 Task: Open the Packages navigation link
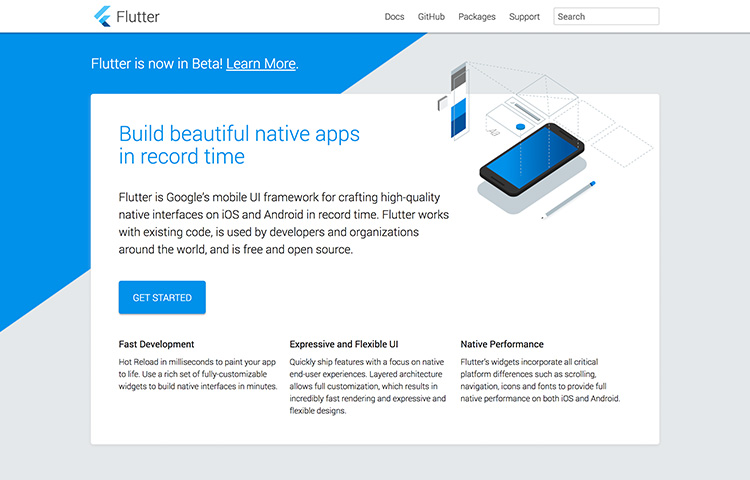[477, 17]
